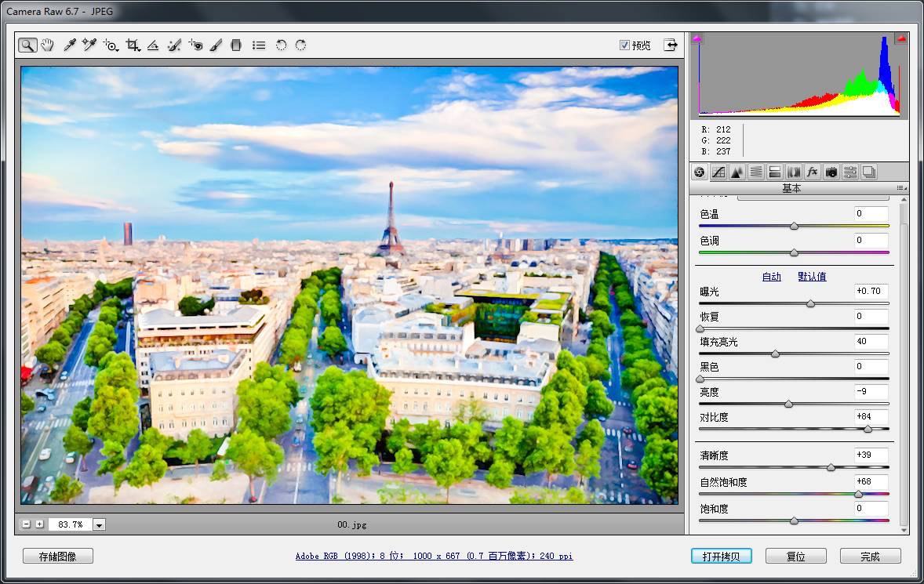
Task: Select the Adjustment Brush tool
Action: (x=216, y=45)
